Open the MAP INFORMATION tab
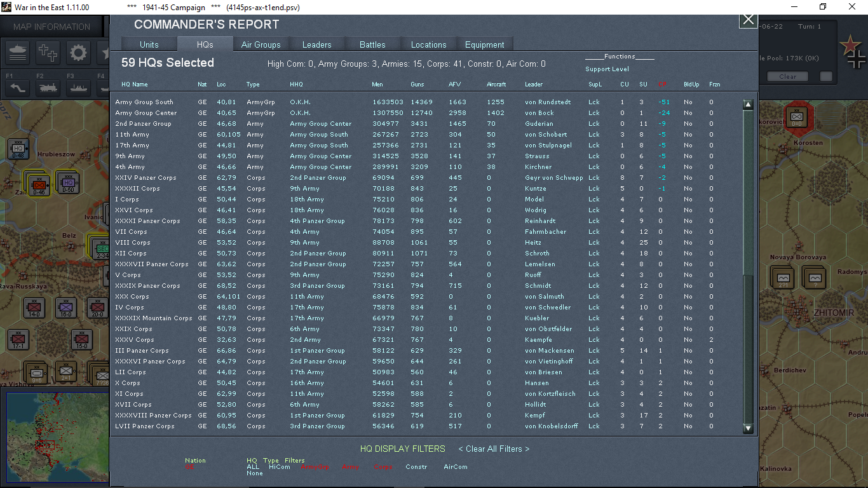The height and width of the screenshot is (488, 868). pyautogui.click(x=52, y=27)
